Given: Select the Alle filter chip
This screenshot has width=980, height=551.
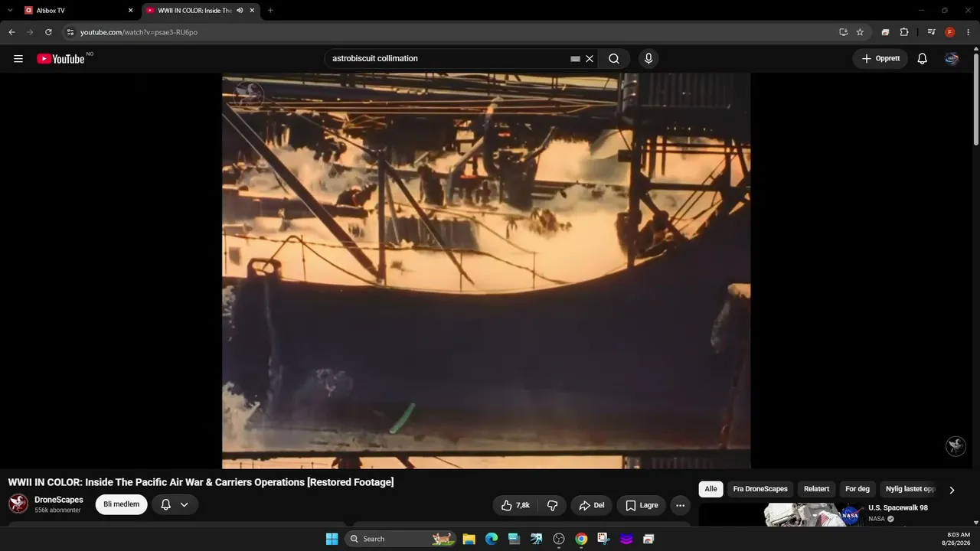Looking at the screenshot, I should [711, 489].
